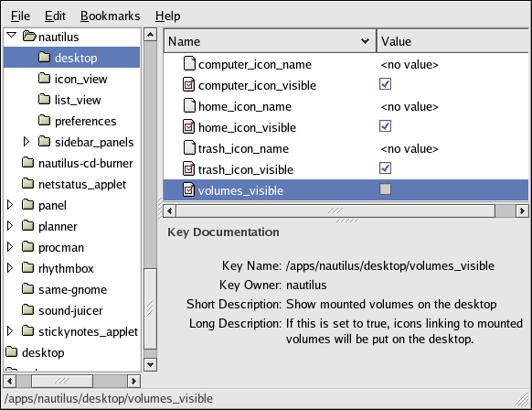The image size is (532, 410).
Task: Click the netstatus_applet folder icon
Action: pyautogui.click(x=27, y=184)
